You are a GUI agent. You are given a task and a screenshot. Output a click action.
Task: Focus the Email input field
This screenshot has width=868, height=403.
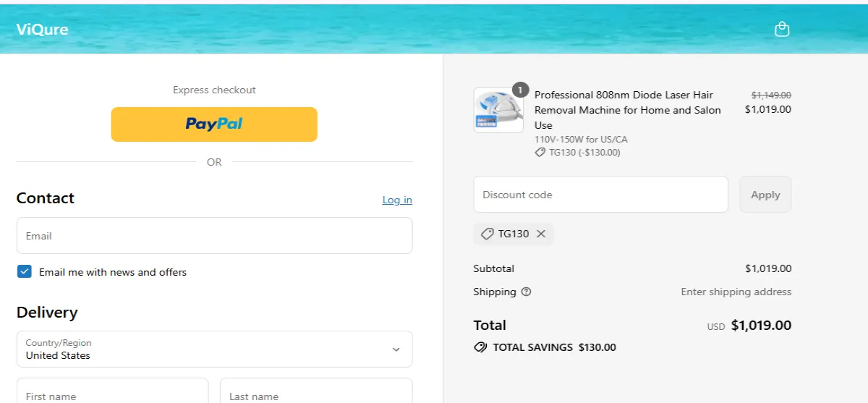click(x=214, y=236)
